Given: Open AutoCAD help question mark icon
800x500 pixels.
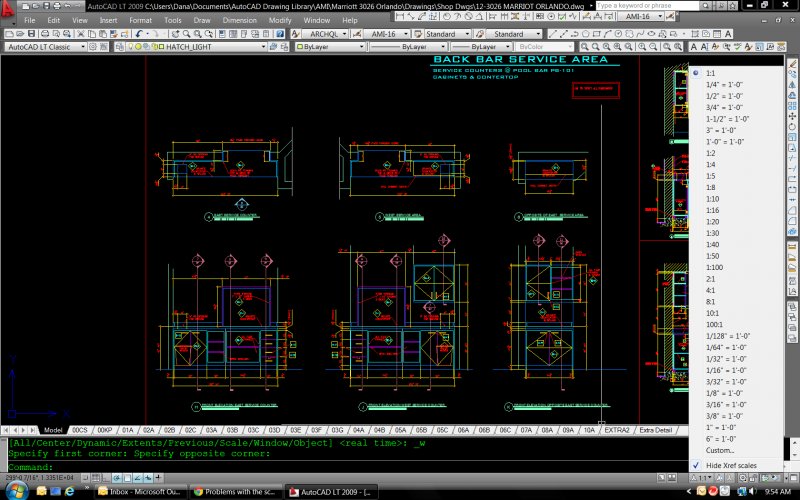Looking at the screenshot, I should tap(280, 34).
